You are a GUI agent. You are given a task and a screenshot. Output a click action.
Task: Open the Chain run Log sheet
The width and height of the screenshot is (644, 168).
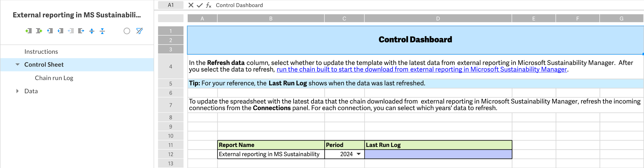54,78
